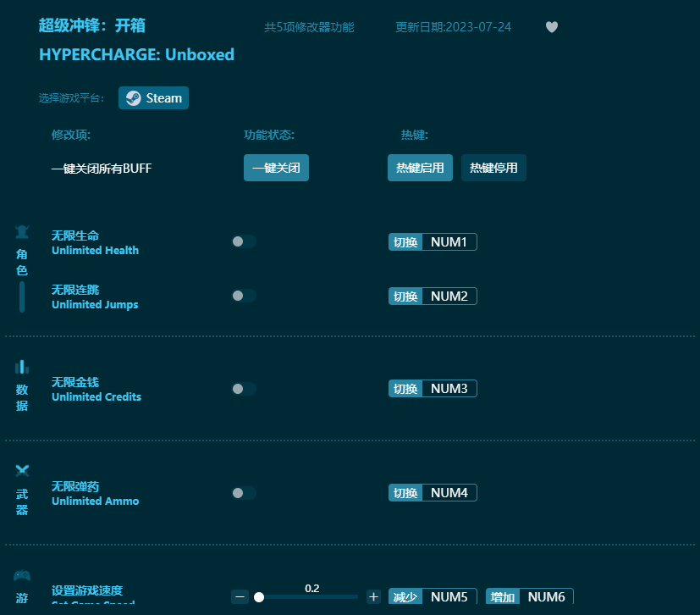Click the Steam logo icon
The width and height of the screenshot is (700, 615).
point(132,97)
